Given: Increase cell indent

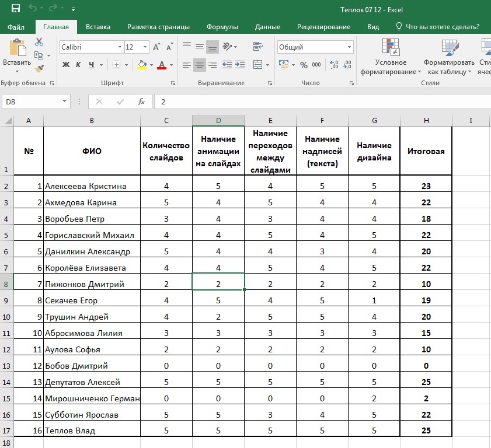Looking at the screenshot, I should point(240,65).
